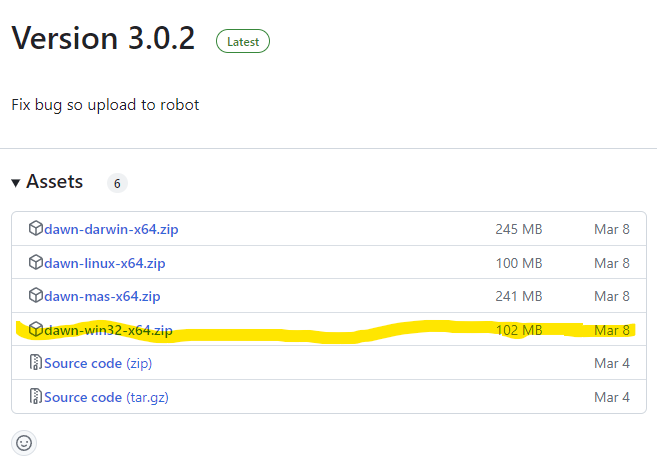Open the smiley reaction picker
657x468 pixels.
[x=24, y=443]
